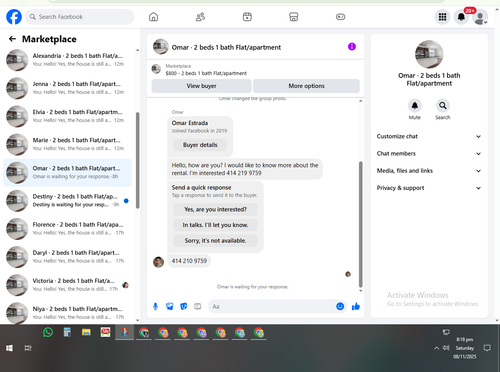Search in conversation using magnifier icon
500x372 pixels.
(442, 106)
